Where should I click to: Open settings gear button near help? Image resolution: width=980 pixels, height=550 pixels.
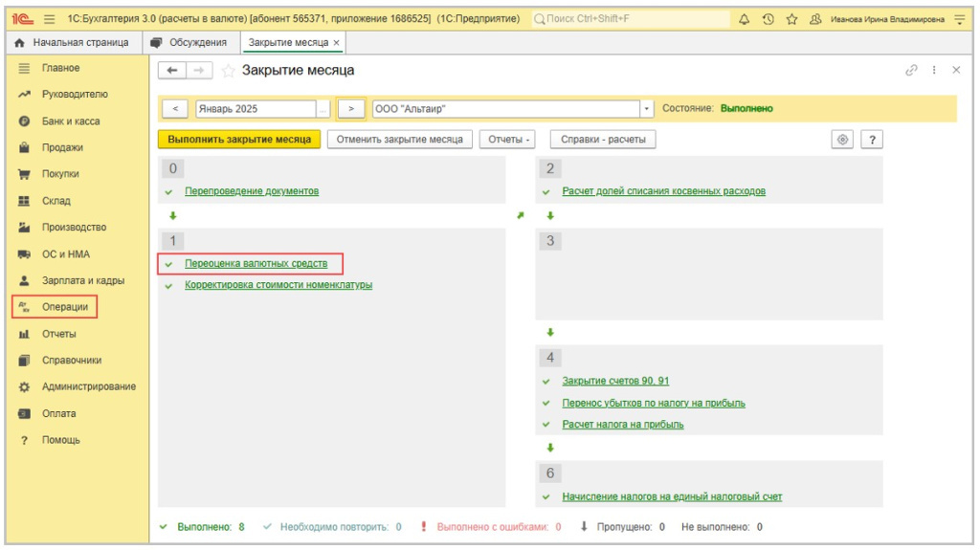[842, 140]
